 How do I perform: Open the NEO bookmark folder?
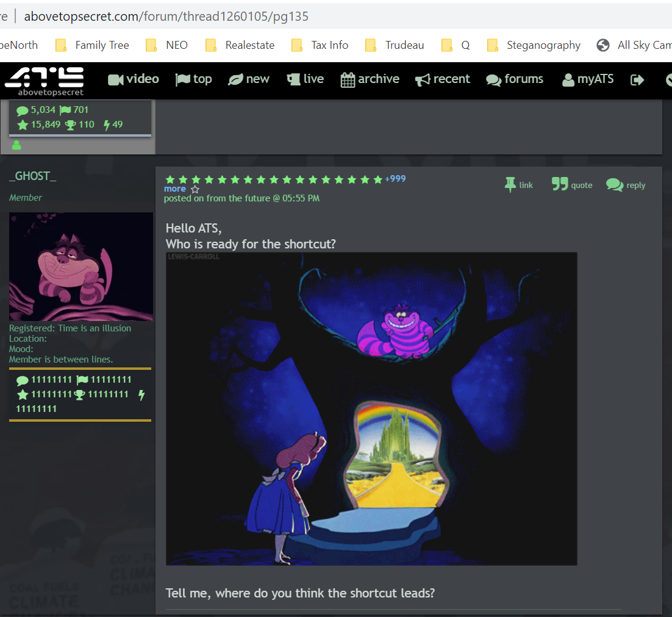(166, 45)
